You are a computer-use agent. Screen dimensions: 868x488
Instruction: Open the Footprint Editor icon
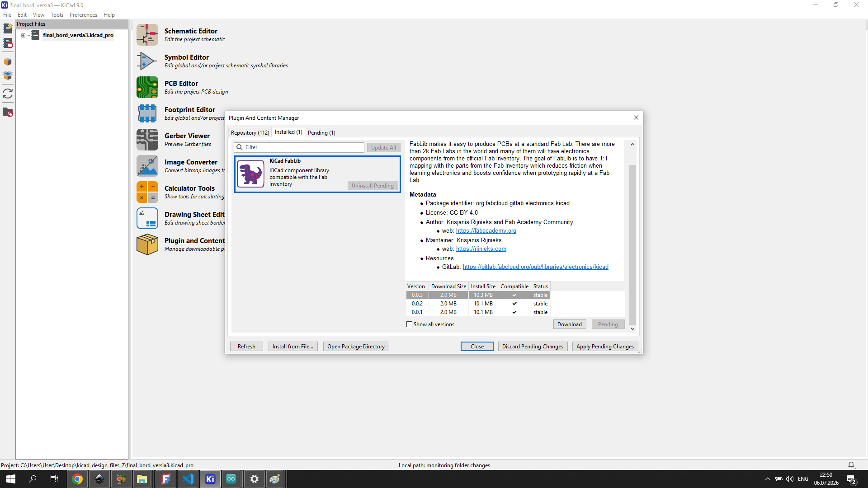[x=147, y=113]
